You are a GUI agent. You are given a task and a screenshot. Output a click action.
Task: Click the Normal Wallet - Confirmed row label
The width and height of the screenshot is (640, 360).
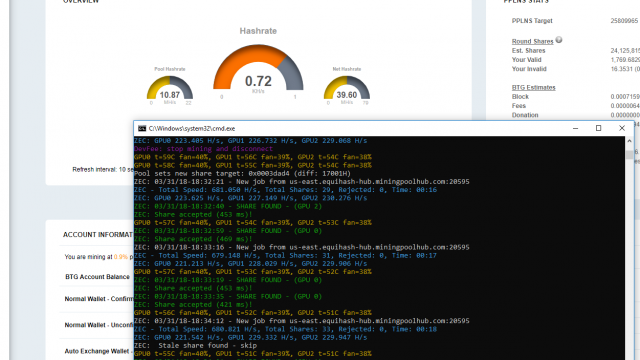[x=99, y=299]
